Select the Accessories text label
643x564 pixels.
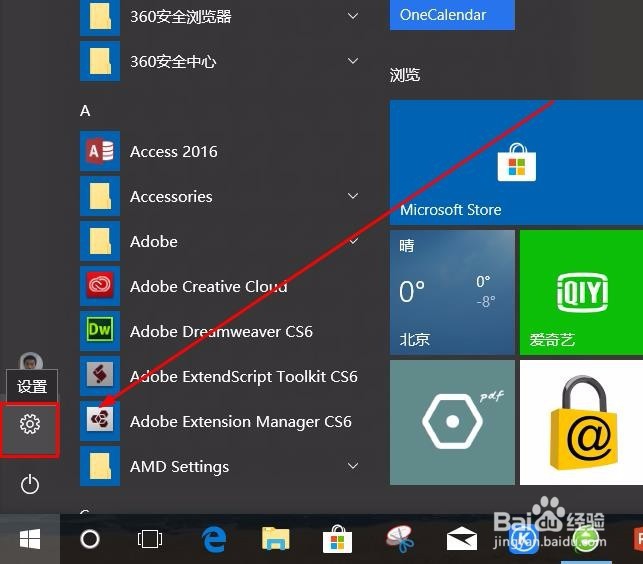coord(171,196)
